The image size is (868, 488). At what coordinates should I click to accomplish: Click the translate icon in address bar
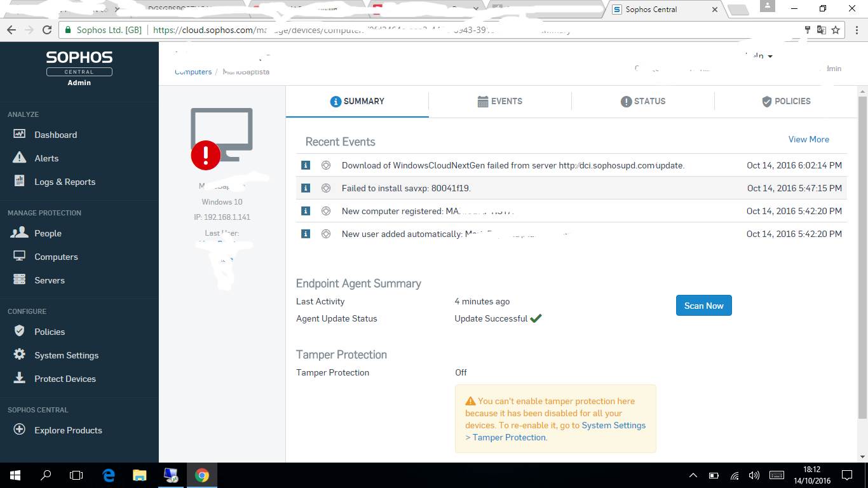pos(822,30)
